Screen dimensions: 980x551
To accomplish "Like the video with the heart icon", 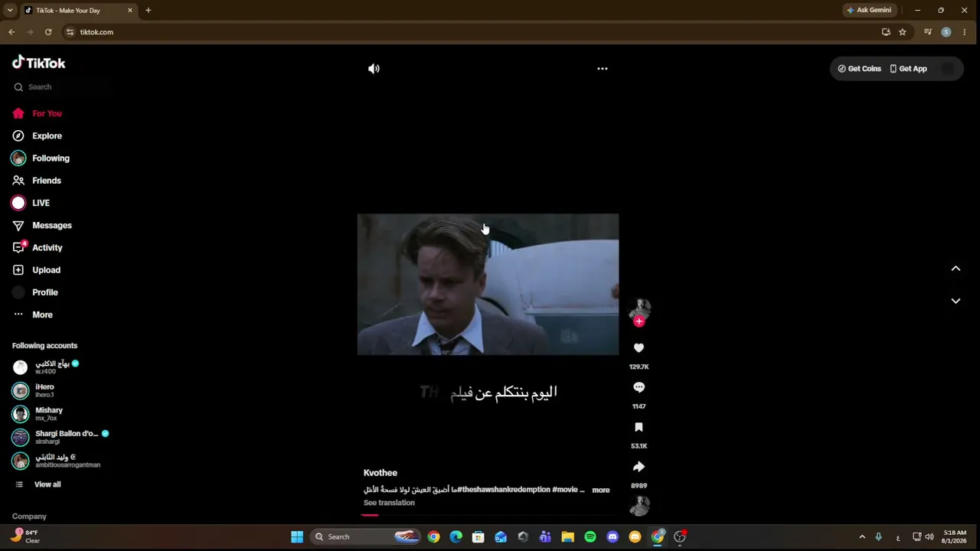I will point(639,348).
